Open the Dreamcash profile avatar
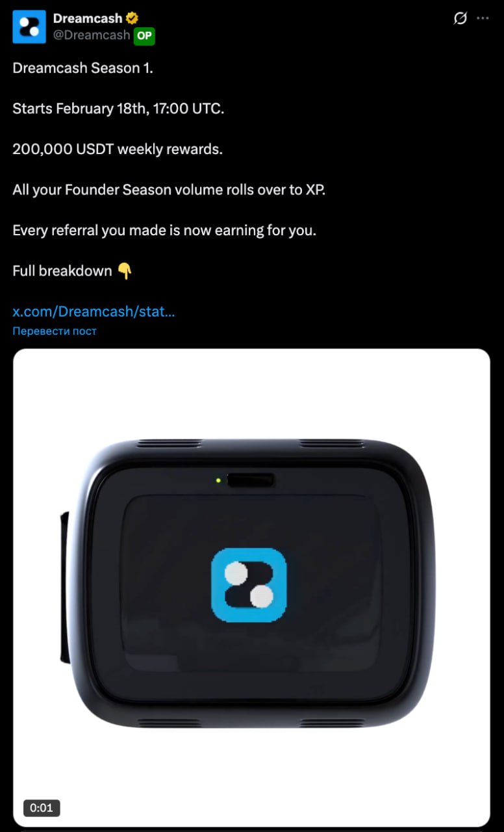Image resolution: width=504 pixels, height=832 pixels. pos(29,27)
